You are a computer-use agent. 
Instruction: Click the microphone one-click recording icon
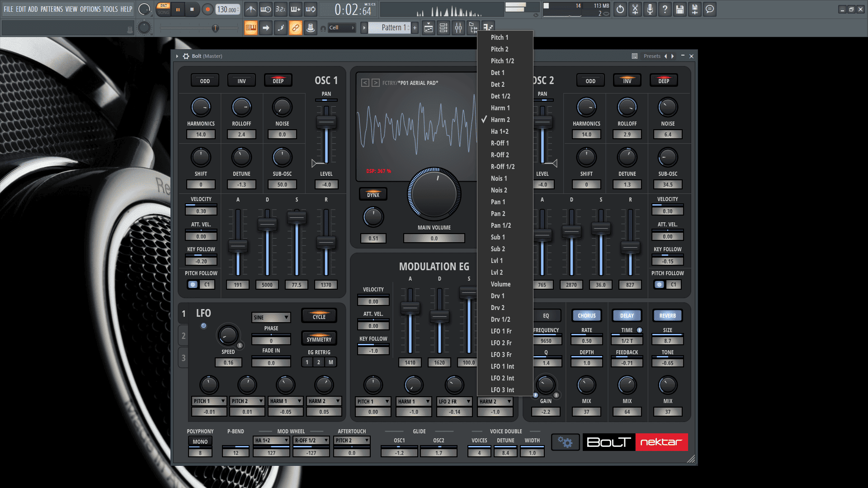650,9
